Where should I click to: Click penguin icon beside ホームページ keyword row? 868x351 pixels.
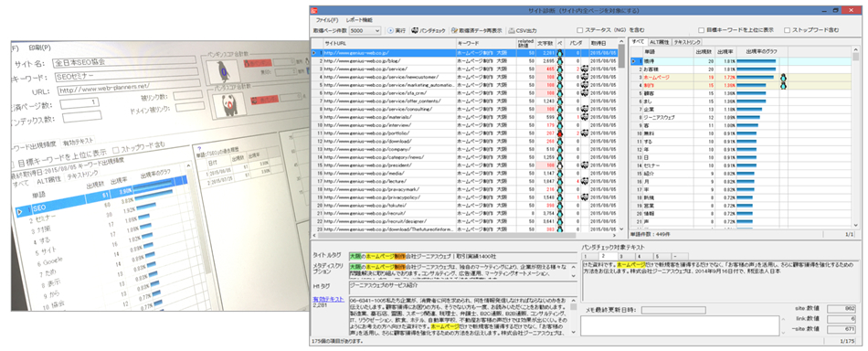pyautogui.click(x=783, y=78)
